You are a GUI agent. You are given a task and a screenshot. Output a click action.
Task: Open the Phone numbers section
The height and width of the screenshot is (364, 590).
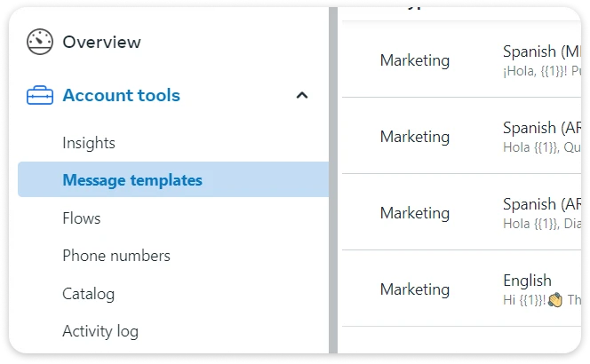[x=116, y=256]
